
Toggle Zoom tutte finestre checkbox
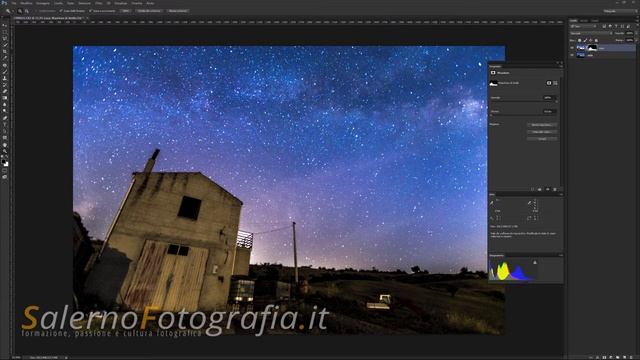pos(61,11)
